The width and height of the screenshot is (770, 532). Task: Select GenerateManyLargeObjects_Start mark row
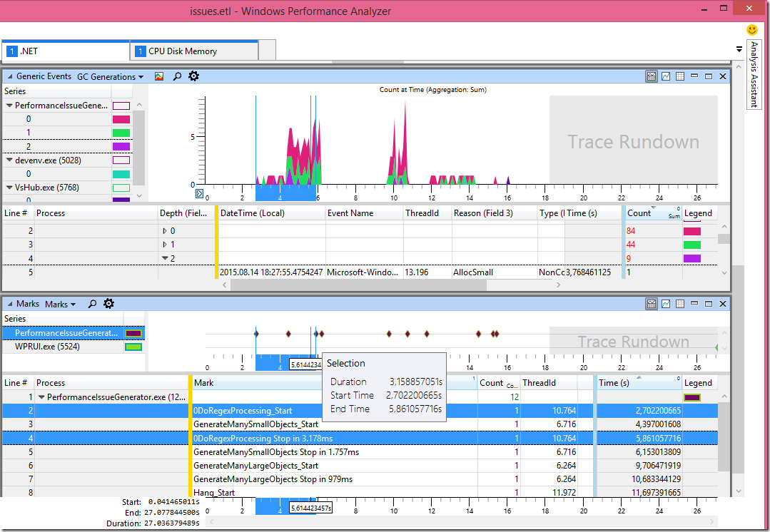[x=360, y=465]
